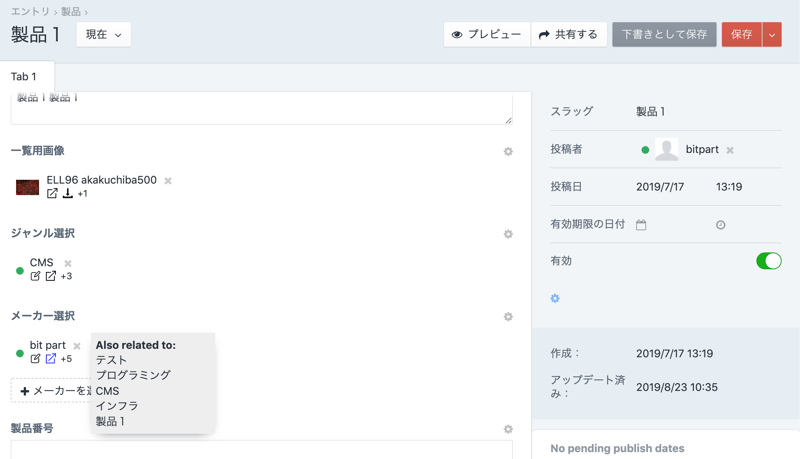Open the 現在 revision dropdown
Viewport: 800px width, 459px height.
(103, 35)
